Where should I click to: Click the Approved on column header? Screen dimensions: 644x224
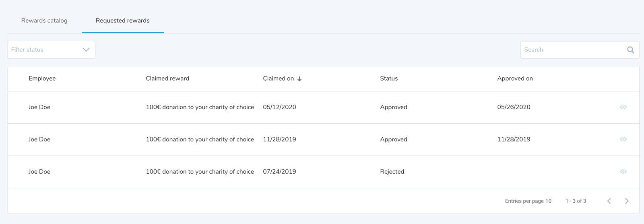pyautogui.click(x=515, y=79)
